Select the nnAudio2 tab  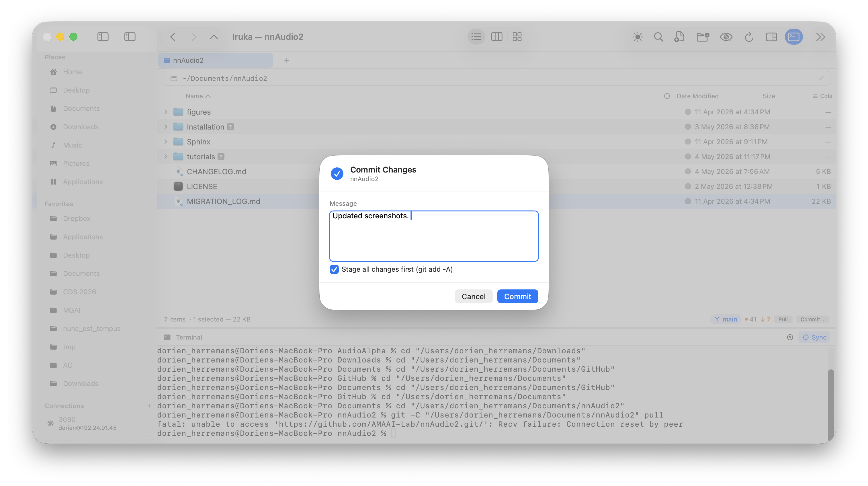pos(216,60)
